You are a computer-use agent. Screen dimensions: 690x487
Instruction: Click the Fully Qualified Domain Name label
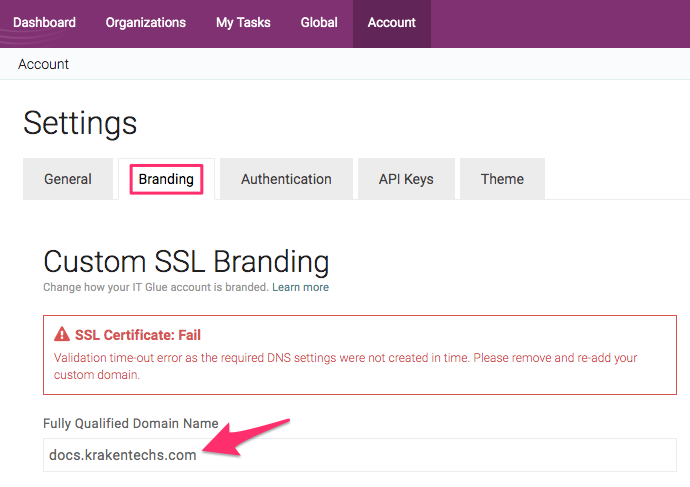click(130, 424)
